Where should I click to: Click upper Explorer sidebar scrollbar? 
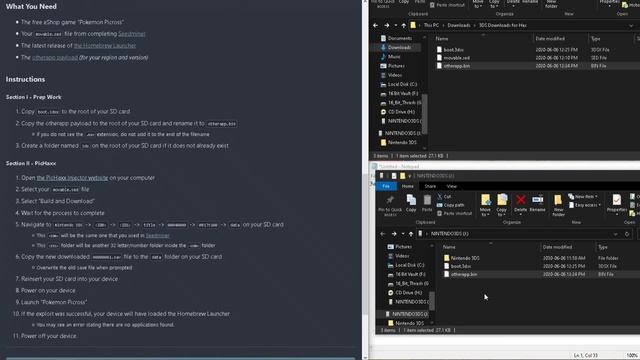coord(425,114)
